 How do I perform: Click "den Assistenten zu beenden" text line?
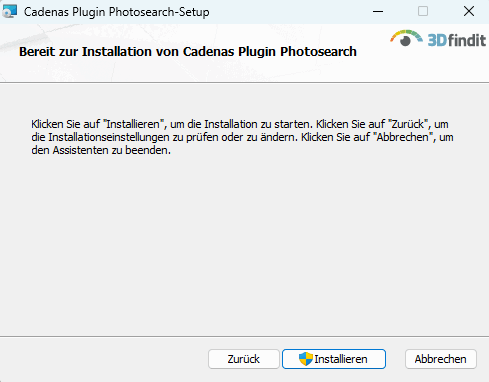point(101,150)
